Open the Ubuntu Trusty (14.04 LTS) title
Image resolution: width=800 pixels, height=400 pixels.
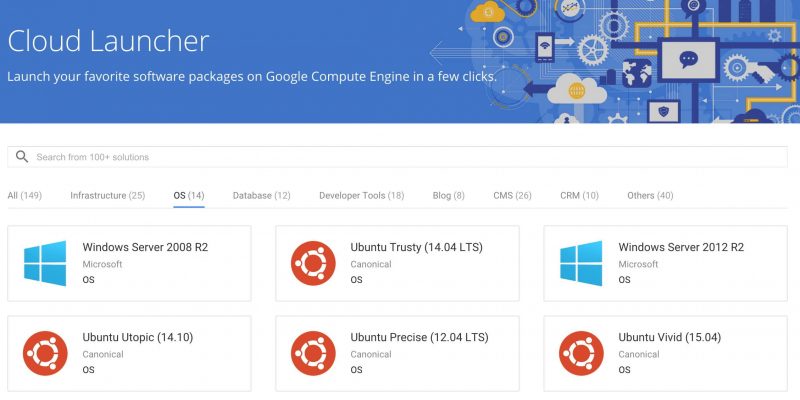416,247
